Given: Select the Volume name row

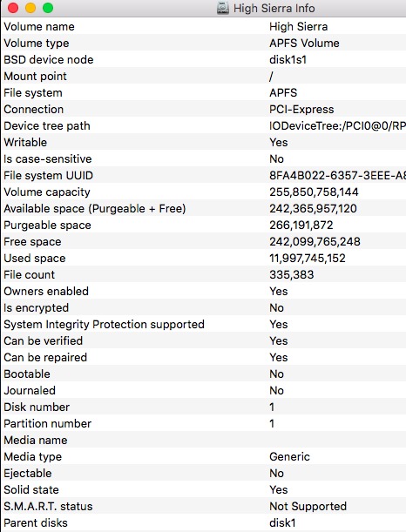Looking at the screenshot, I should (x=204, y=26).
